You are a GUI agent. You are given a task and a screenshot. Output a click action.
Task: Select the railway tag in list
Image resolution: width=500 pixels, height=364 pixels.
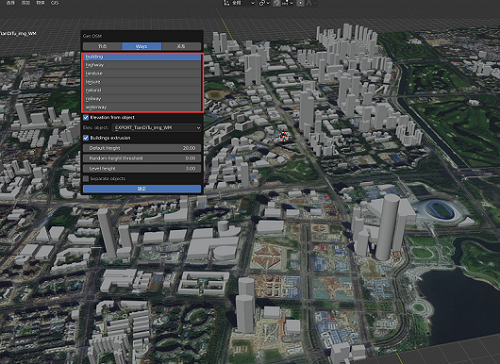coord(142,99)
